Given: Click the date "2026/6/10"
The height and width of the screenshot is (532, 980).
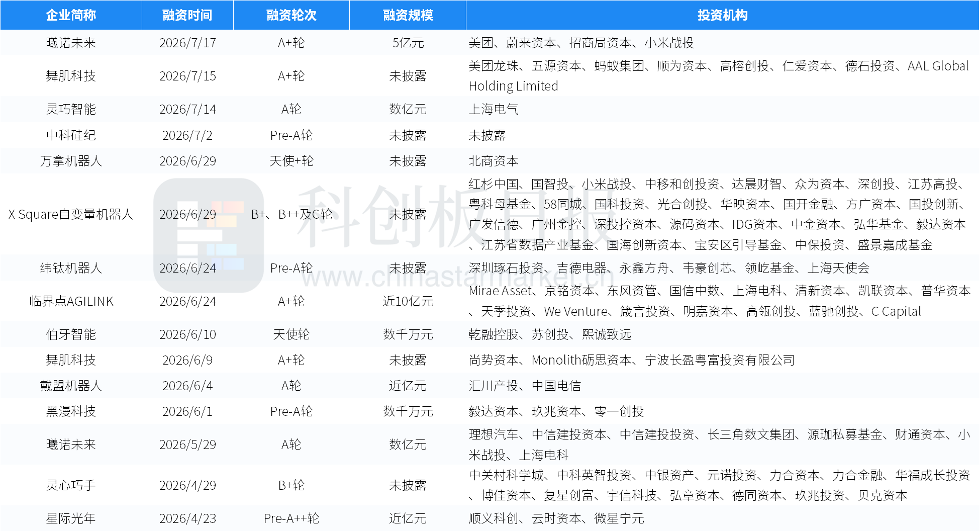Looking at the screenshot, I should [x=187, y=334].
